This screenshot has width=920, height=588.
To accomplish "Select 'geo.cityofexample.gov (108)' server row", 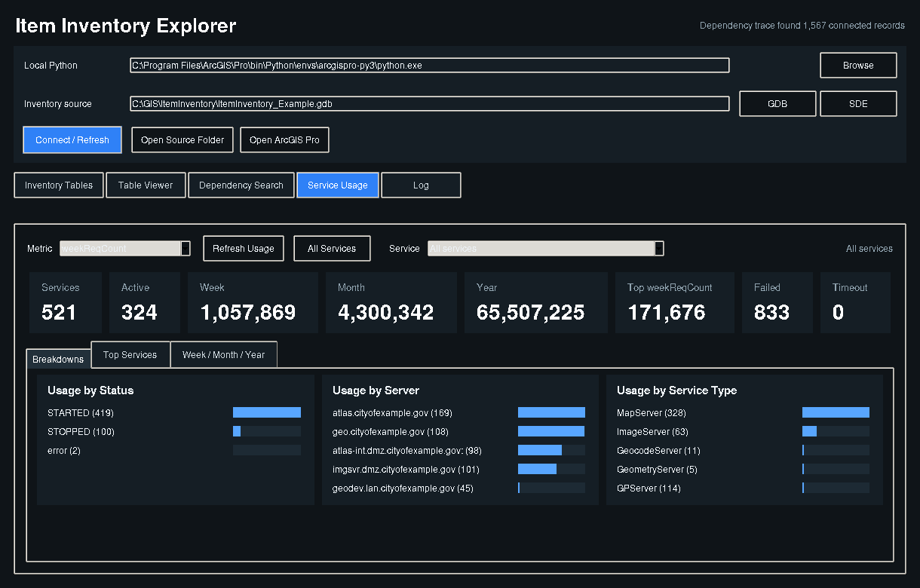I will (458, 432).
